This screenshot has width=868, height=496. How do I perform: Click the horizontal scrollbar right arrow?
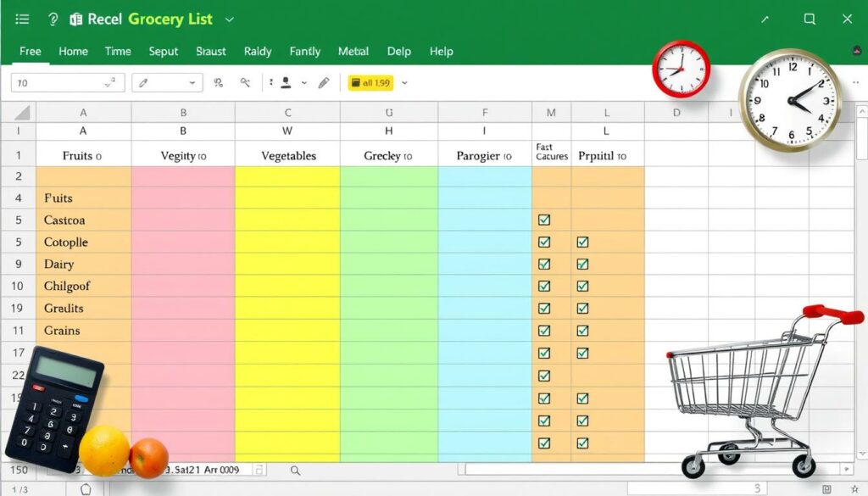coord(847,470)
